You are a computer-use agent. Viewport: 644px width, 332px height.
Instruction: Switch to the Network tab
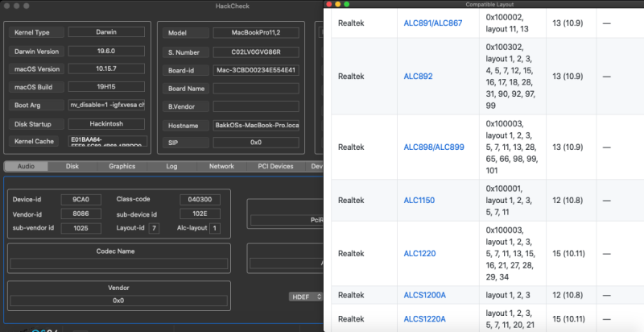click(x=221, y=167)
